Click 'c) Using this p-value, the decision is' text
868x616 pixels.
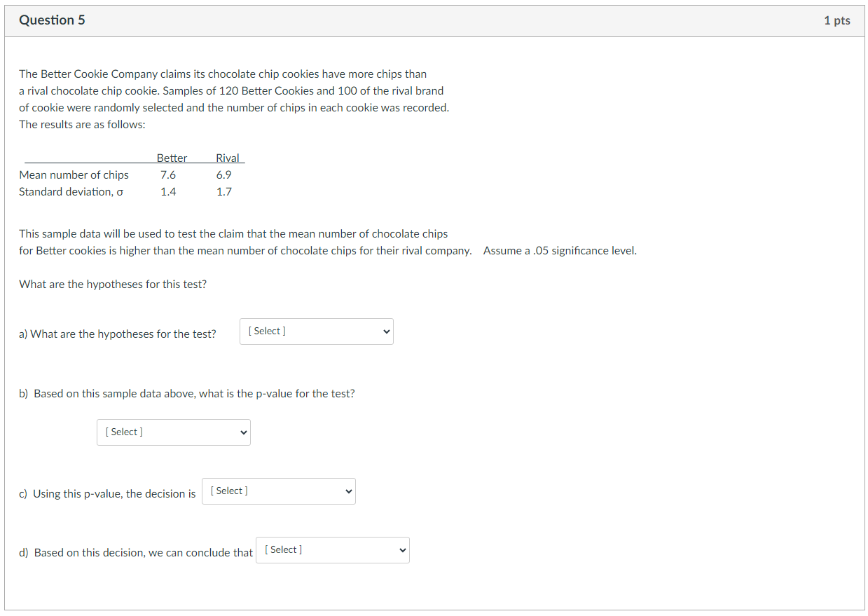(107, 494)
